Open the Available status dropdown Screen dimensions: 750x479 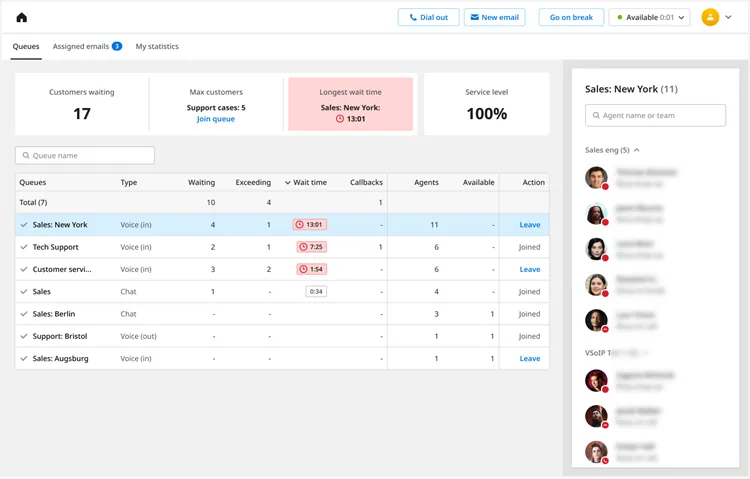(x=650, y=17)
